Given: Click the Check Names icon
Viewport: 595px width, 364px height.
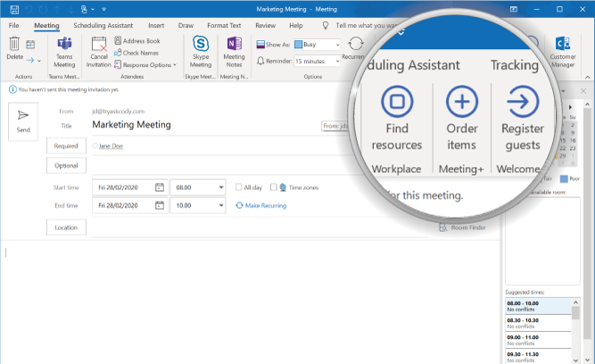Looking at the screenshot, I should pyautogui.click(x=118, y=53).
